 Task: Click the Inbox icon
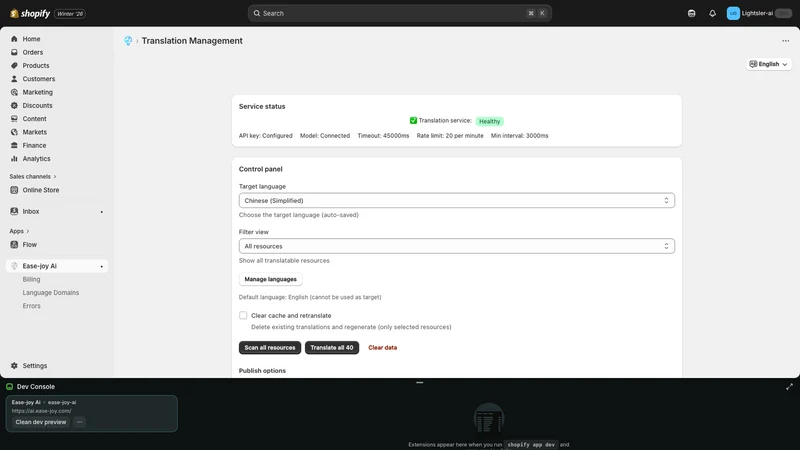point(14,211)
